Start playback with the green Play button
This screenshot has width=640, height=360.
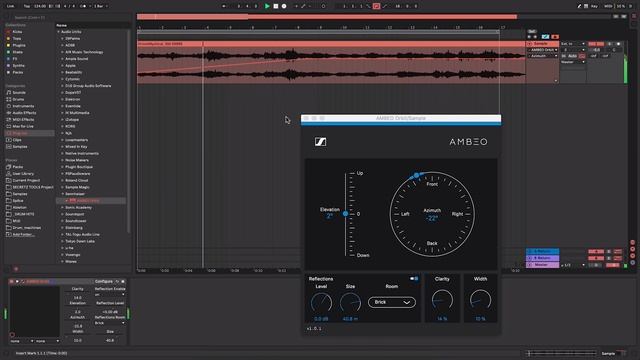click(x=267, y=6)
